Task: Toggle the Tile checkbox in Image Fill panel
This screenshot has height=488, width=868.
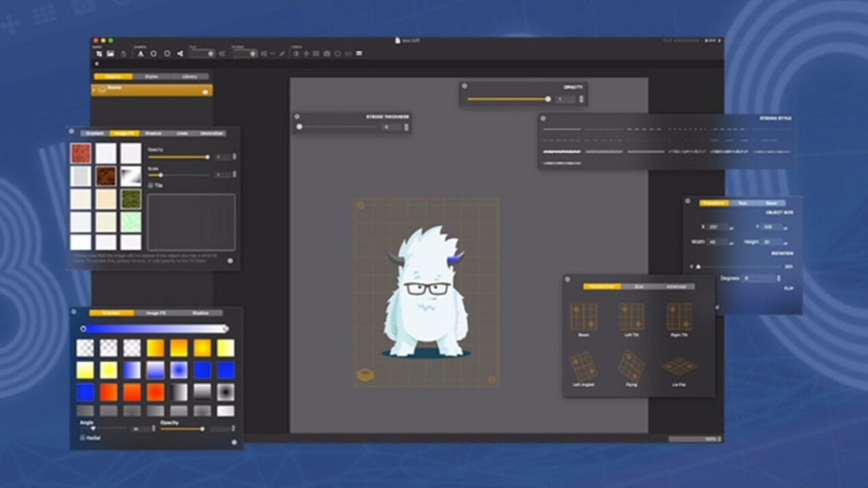Action: [151, 185]
